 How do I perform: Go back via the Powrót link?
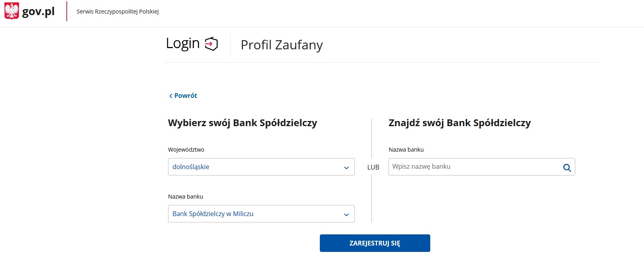[x=186, y=96]
